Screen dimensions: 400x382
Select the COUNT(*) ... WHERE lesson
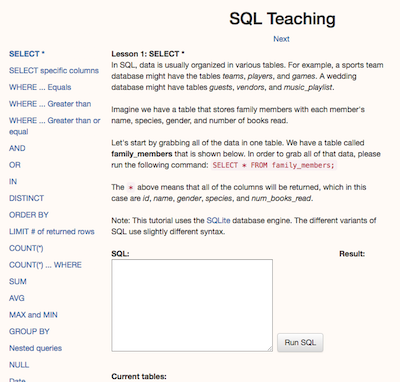pos(45,265)
